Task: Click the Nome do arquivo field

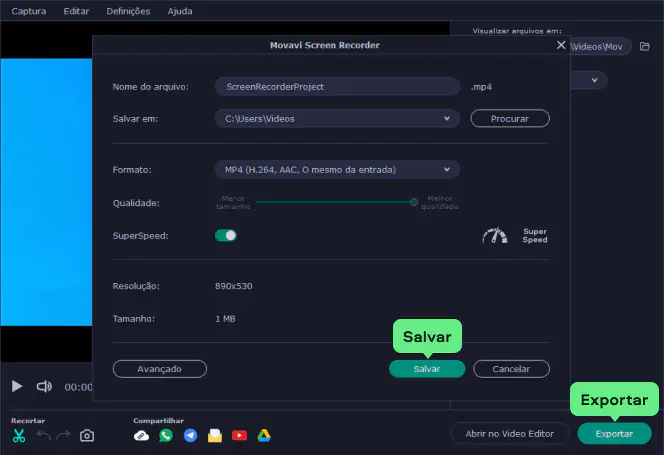Action: pos(338,87)
